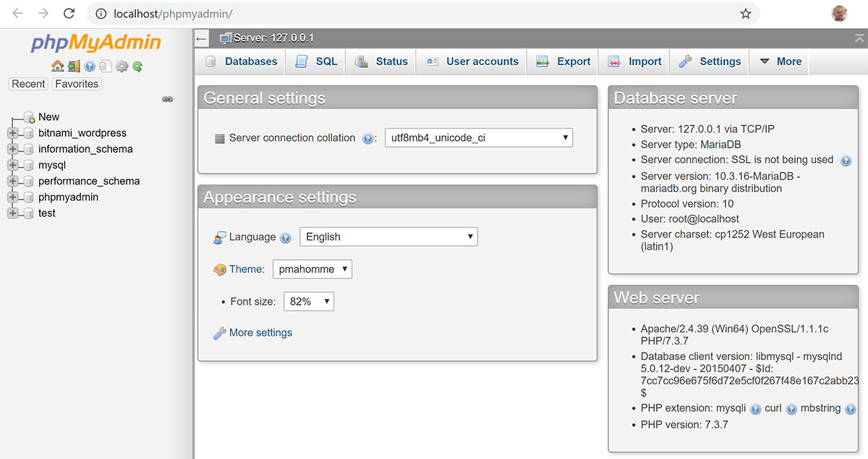The height and width of the screenshot is (459, 868).
Task: Open the mysql database in tree
Action: pos(52,165)
